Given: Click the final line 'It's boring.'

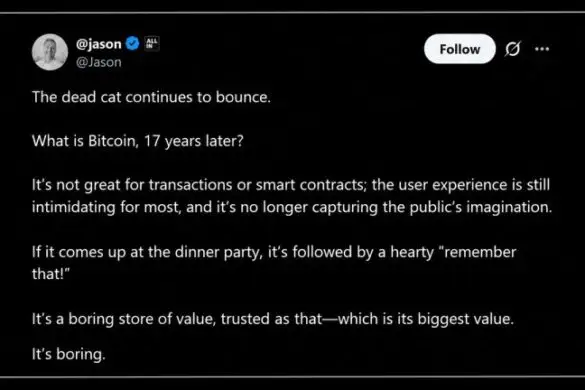Looking at the screenshot, I should pyautogui.click(x=69, y=354).
